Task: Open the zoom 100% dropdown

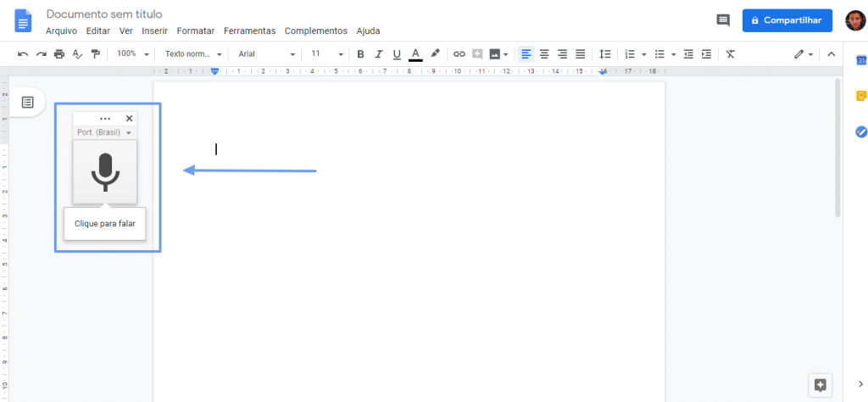Action: [x=133, y=54]
